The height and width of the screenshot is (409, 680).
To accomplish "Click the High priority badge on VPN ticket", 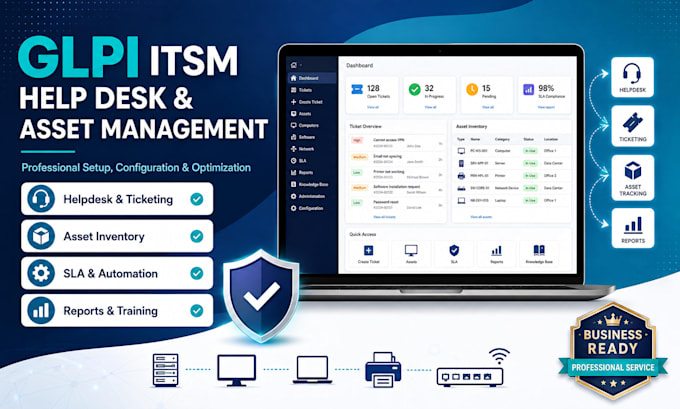I will click(357, 141).
